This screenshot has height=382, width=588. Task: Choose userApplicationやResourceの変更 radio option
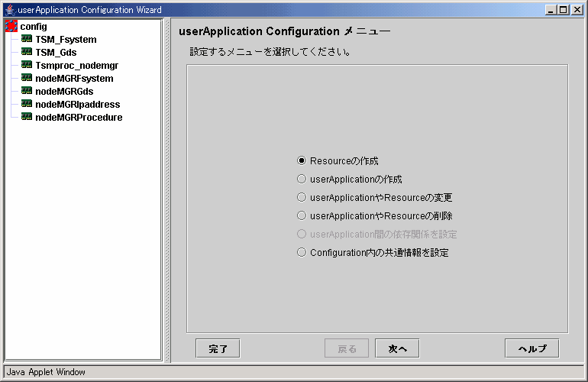click(x=302, y=197)
